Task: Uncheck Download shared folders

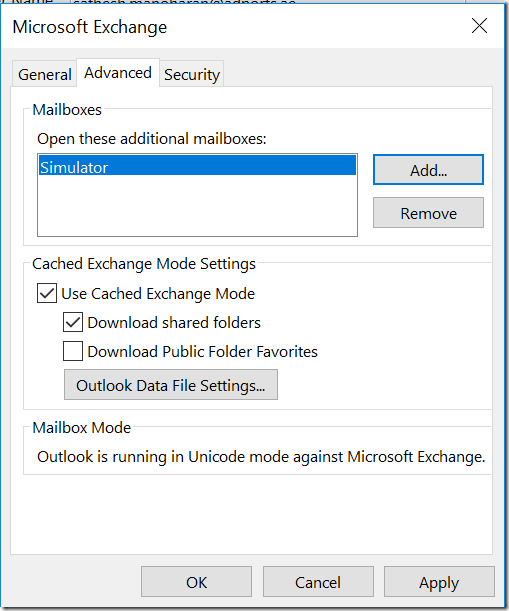Action: (x=73, y=322)
